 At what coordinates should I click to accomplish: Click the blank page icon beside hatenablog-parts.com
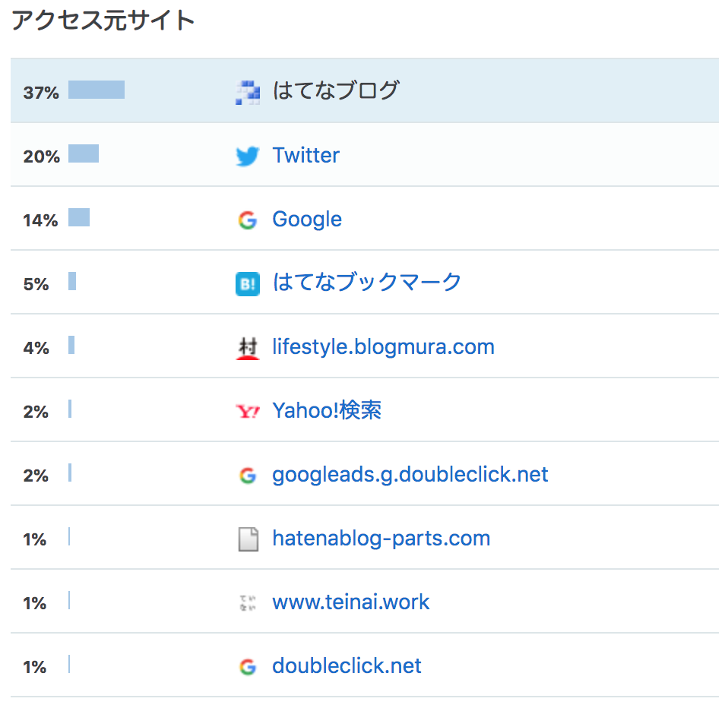(x=248, y=539)
